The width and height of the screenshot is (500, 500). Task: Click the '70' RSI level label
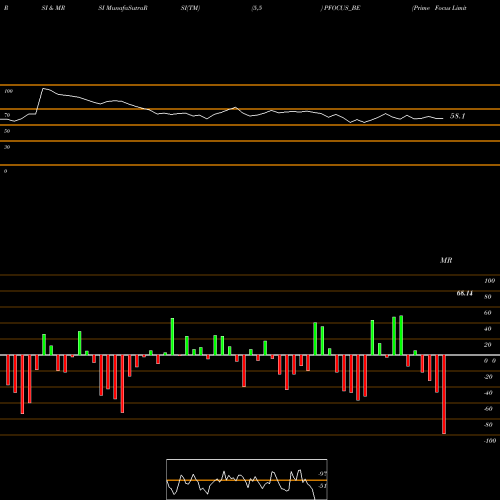point(7,115)
